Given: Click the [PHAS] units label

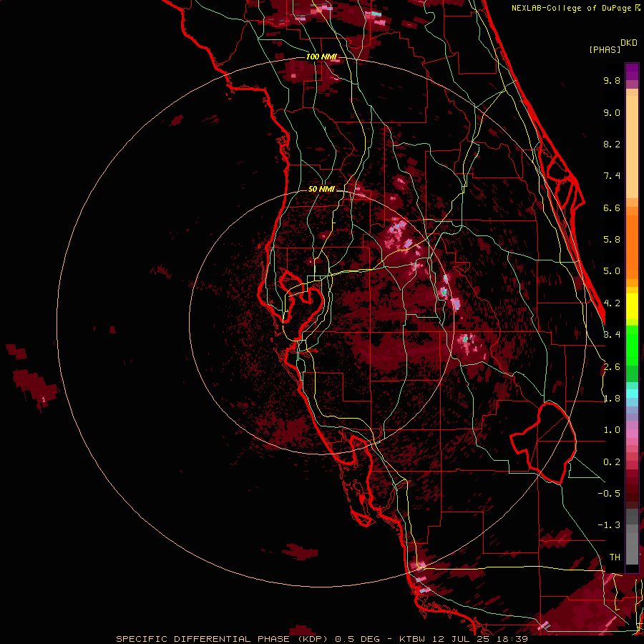Looking at the screenshot, I should [x=605, y=49].
